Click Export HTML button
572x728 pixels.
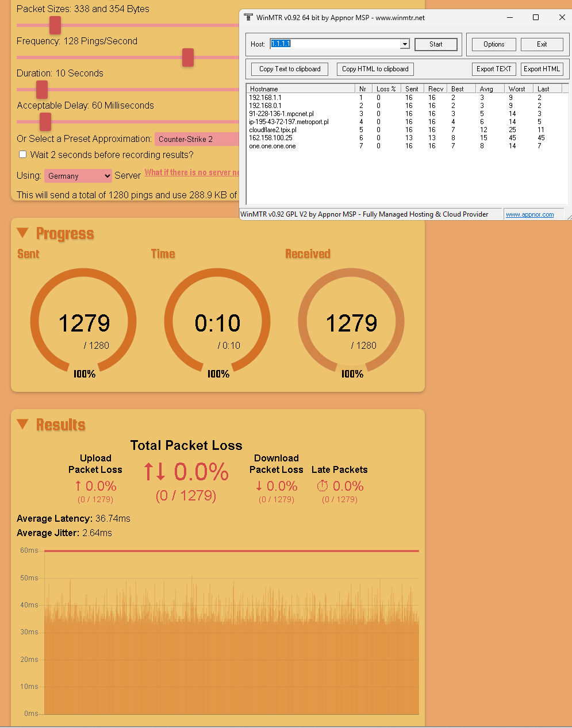[542, 69]
